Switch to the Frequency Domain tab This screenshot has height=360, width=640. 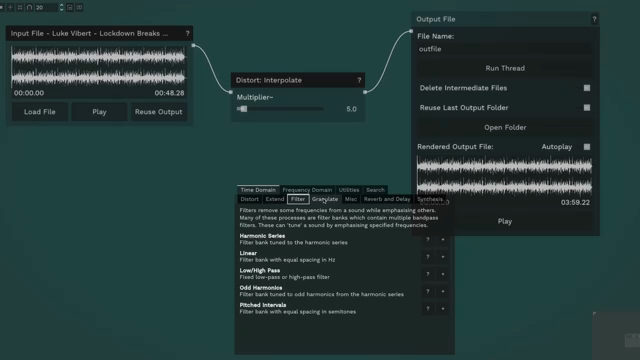pos(307,190)
